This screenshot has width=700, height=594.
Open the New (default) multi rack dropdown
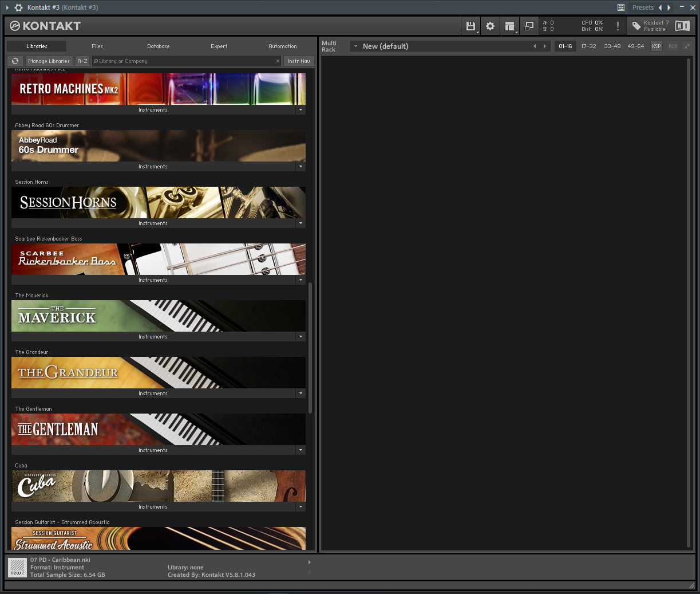click(355, 46)
